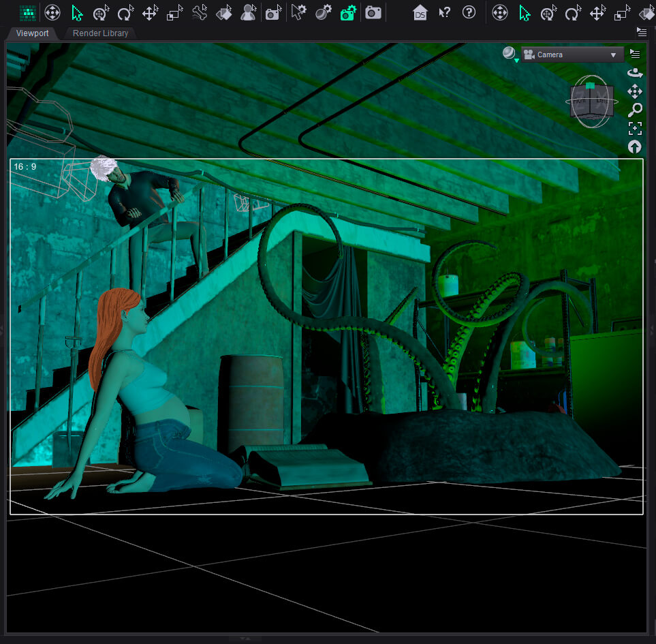Image resolution: width=656 pixels, height=644 pixels.
Task: Select Scale tool right of Help icon
Action: tap(622, 13)
